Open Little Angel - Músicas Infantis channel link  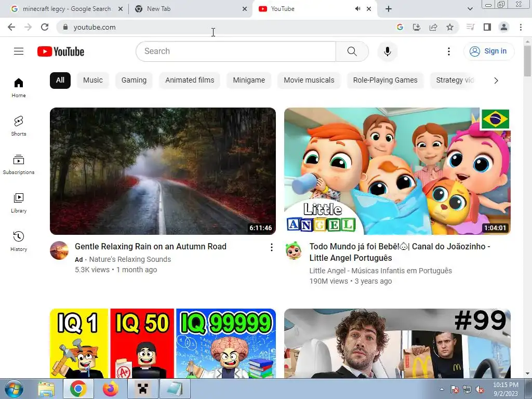pyautogui.click(x=381, y=271)
